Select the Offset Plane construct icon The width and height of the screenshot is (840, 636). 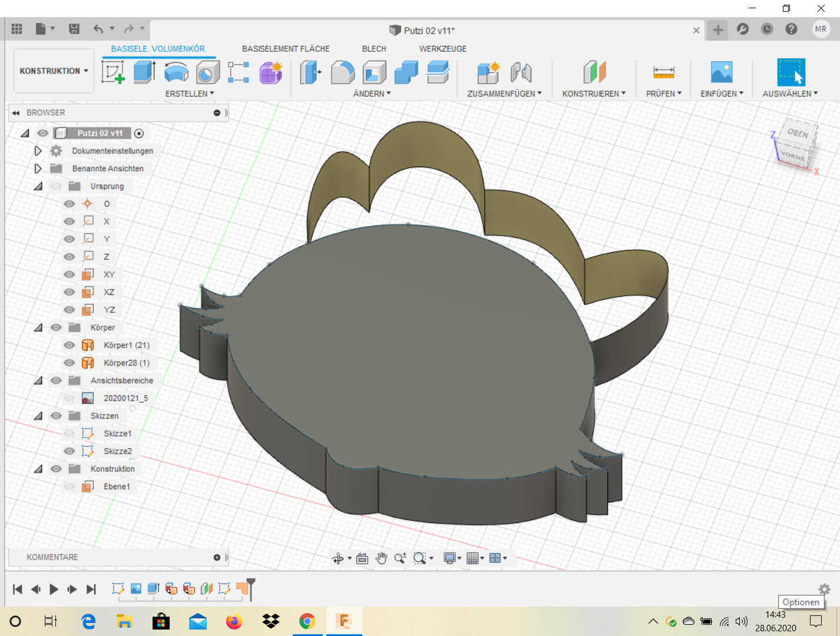tap(594, 72)
